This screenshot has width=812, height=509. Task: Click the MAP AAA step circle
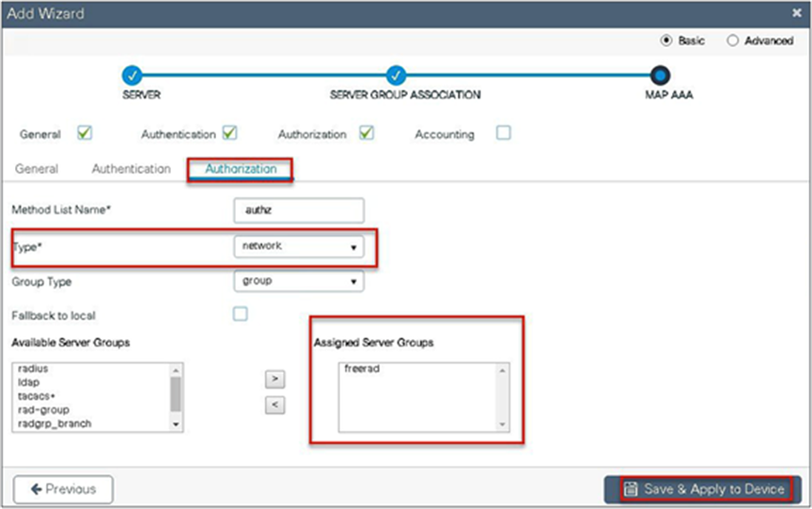tap(661, 75)
